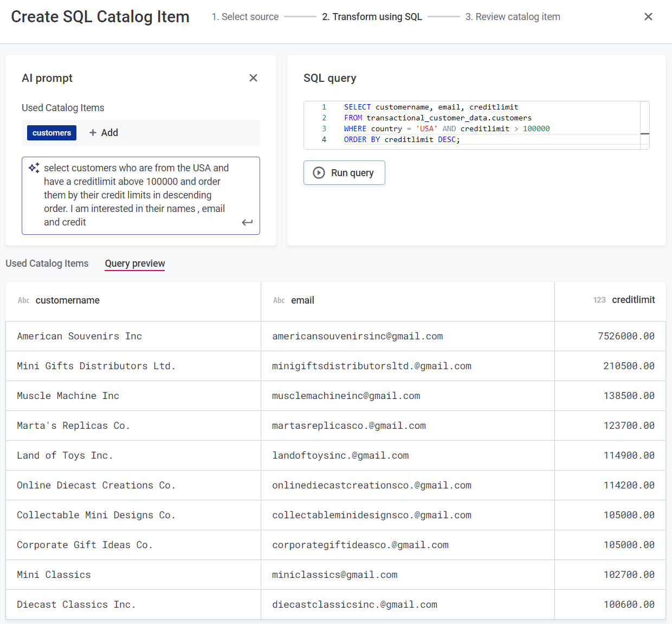Screen dimensions: 672x624
Task: Close the AI prompt panel
Action: (253, 78)
